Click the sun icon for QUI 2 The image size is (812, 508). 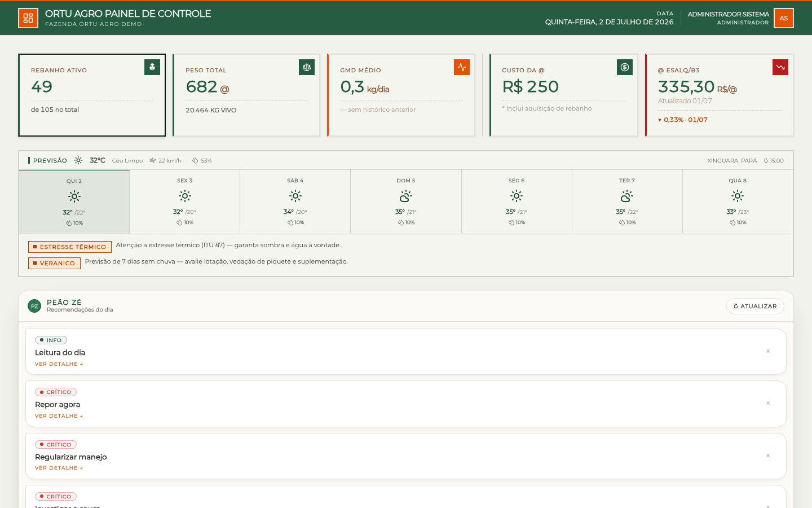coord(74,196)
